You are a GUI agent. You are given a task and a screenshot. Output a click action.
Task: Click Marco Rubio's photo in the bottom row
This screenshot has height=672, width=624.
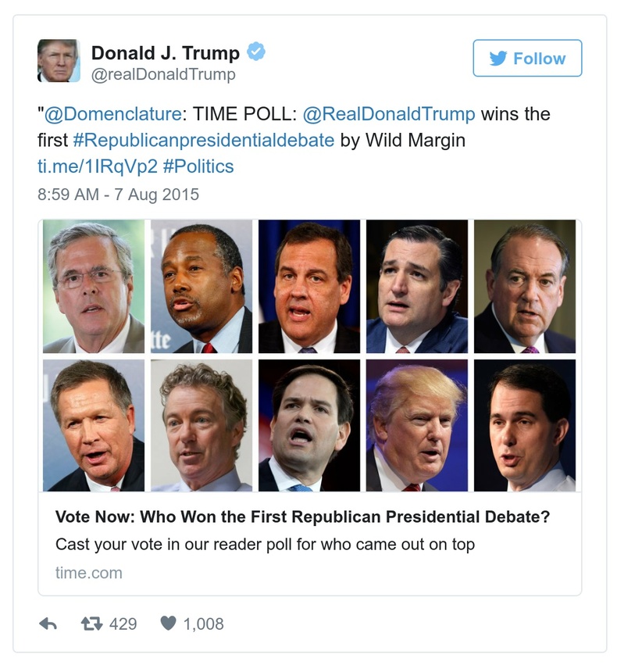coord(308,427)
